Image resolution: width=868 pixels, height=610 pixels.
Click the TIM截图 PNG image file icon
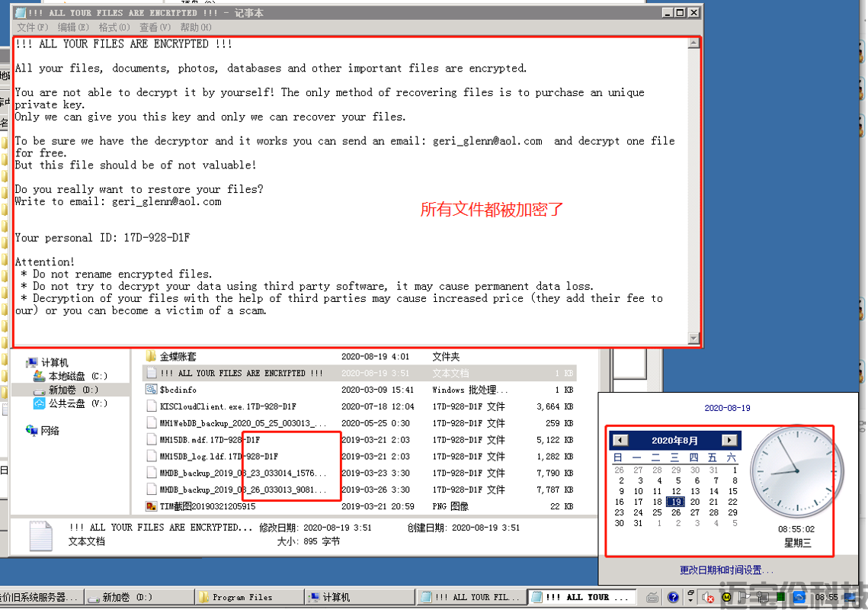click(x=151, y=506)
